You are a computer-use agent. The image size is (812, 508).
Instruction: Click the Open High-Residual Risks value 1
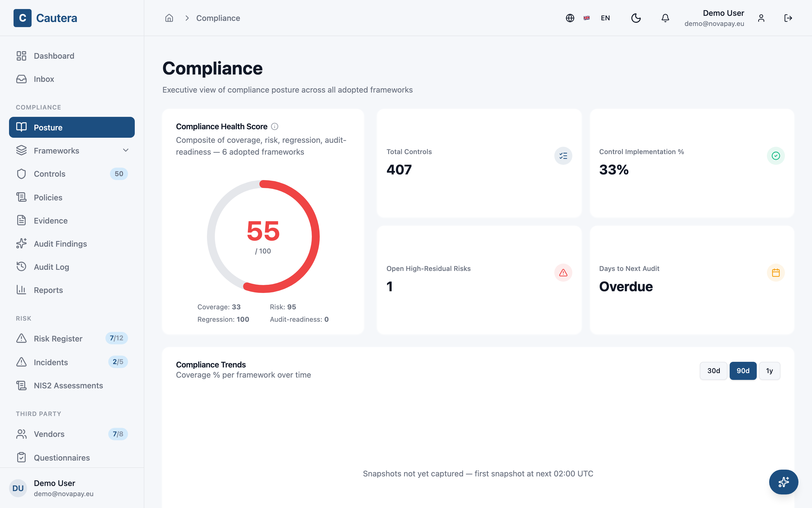point(390,286)
